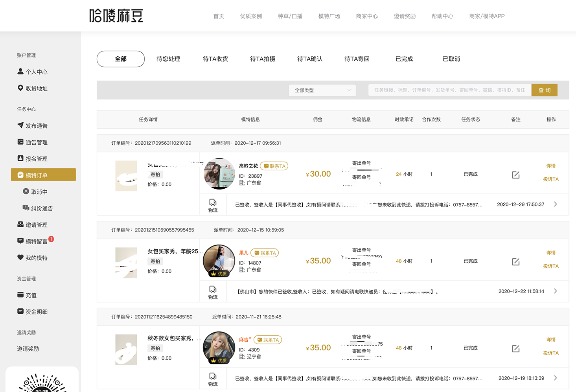
Task: Click 联系TA next to 高岭之花
Action: pyautogui.click(x=274, y=166)
